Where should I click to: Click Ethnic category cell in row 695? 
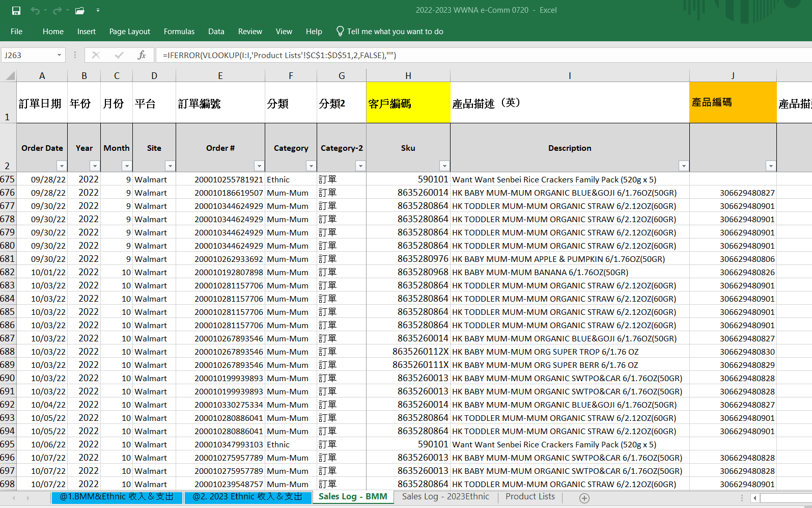291,444
